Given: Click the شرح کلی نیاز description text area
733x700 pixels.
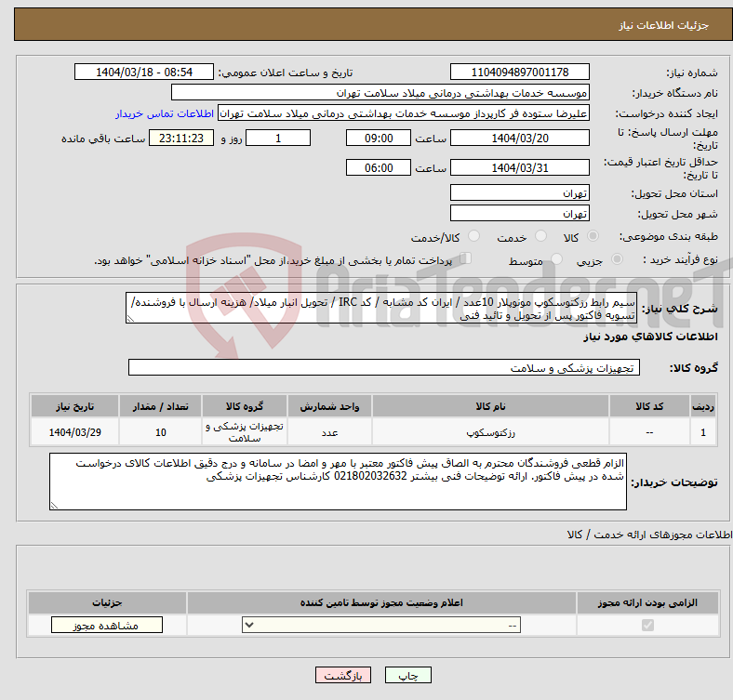Looking at the screenshot, I should (380, 309).
